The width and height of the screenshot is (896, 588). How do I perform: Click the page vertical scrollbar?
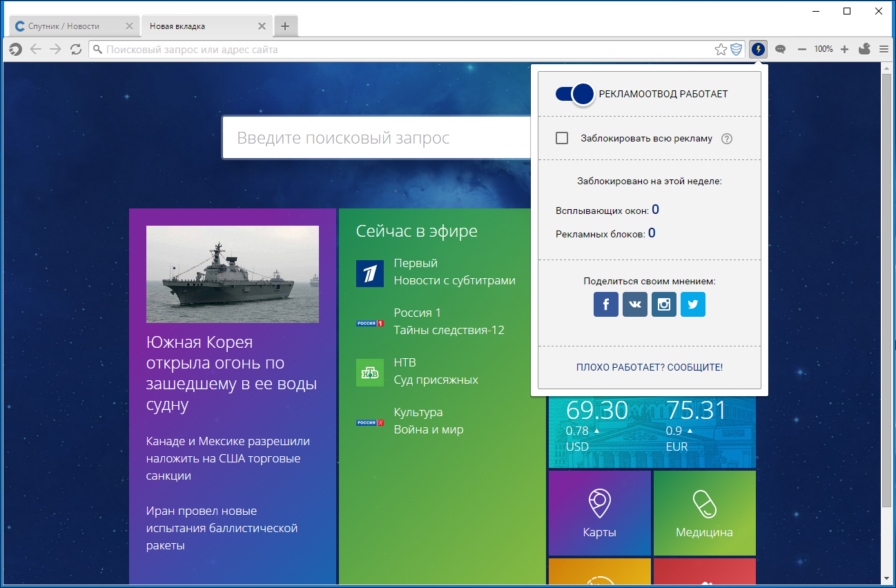887,290
